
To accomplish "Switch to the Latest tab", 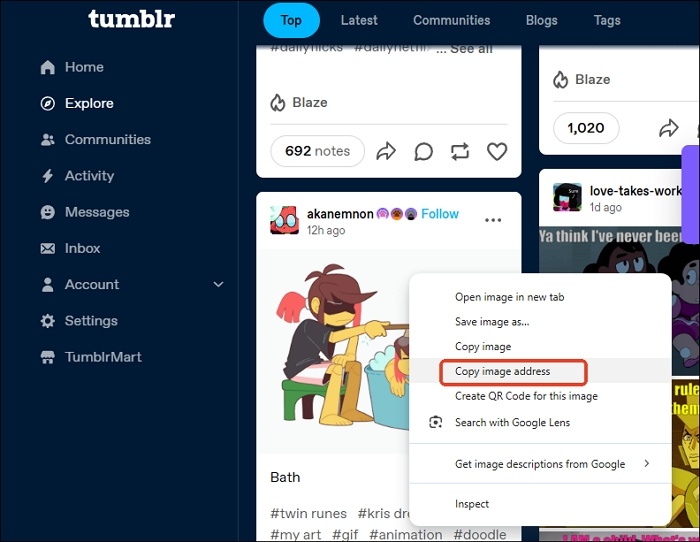I will point(359,20).
